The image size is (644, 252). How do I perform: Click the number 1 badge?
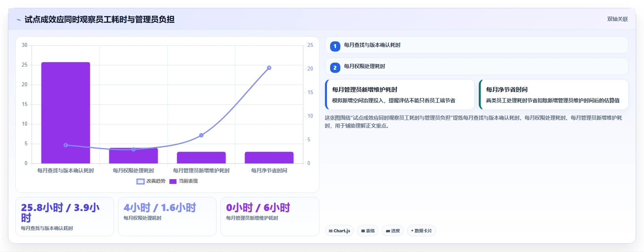coord(335,46)
